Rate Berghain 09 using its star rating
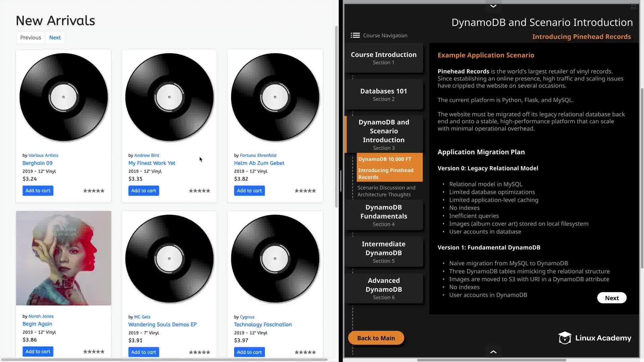This screenshot has width=644, height=362. (x=94, y=191)
